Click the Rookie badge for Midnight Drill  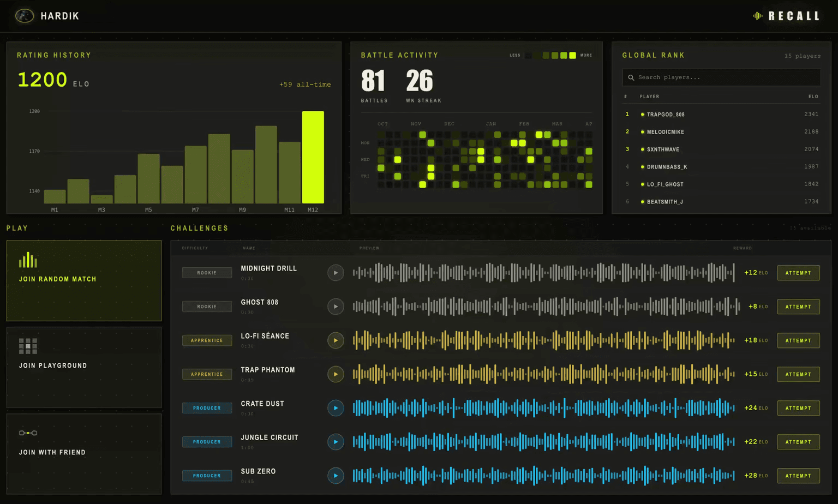(207, 273)
